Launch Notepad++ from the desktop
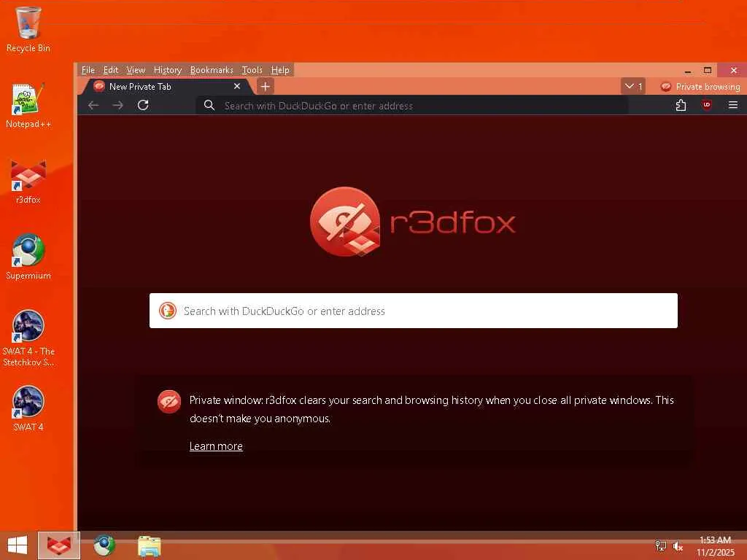This screenshot has width=747, height=560. coord(28,105)
